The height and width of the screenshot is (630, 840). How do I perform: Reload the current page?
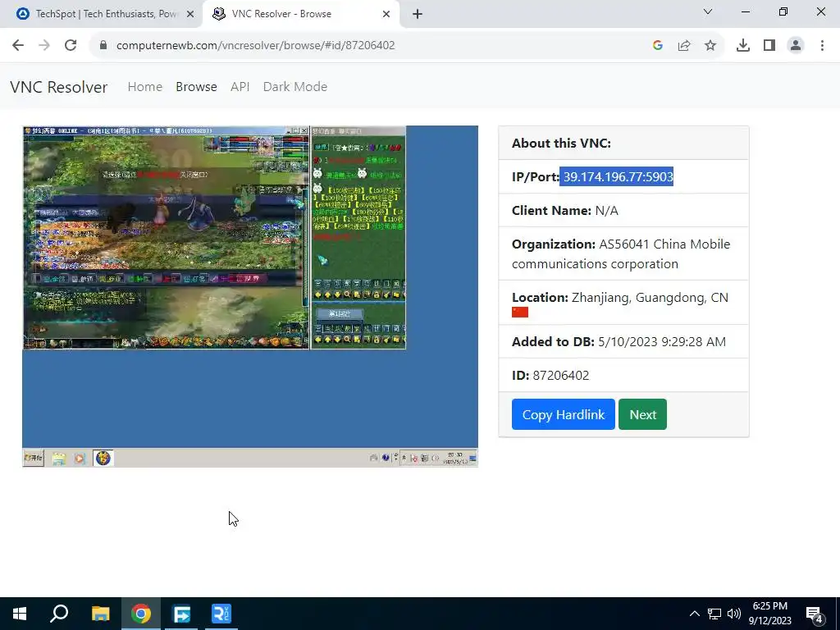coord(71,46)
